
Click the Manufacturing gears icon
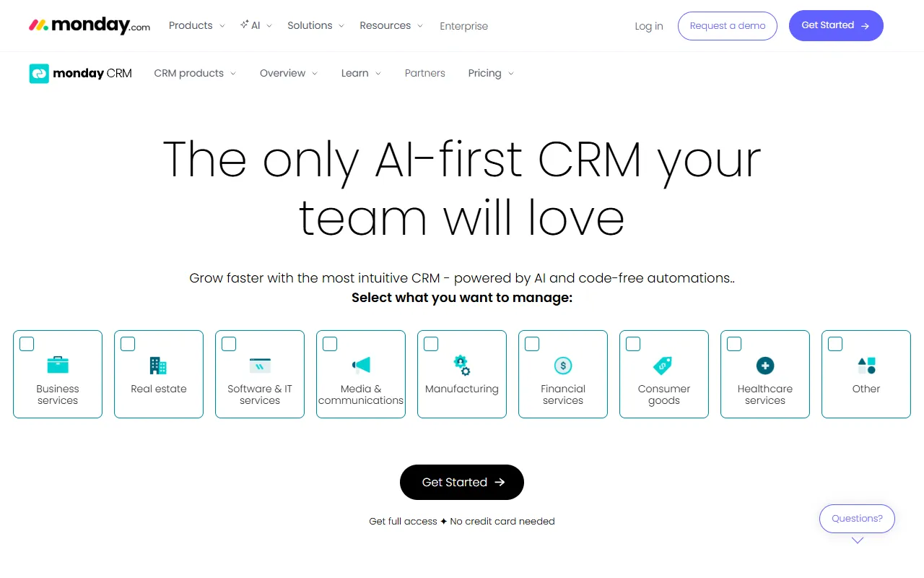[462, 365]
